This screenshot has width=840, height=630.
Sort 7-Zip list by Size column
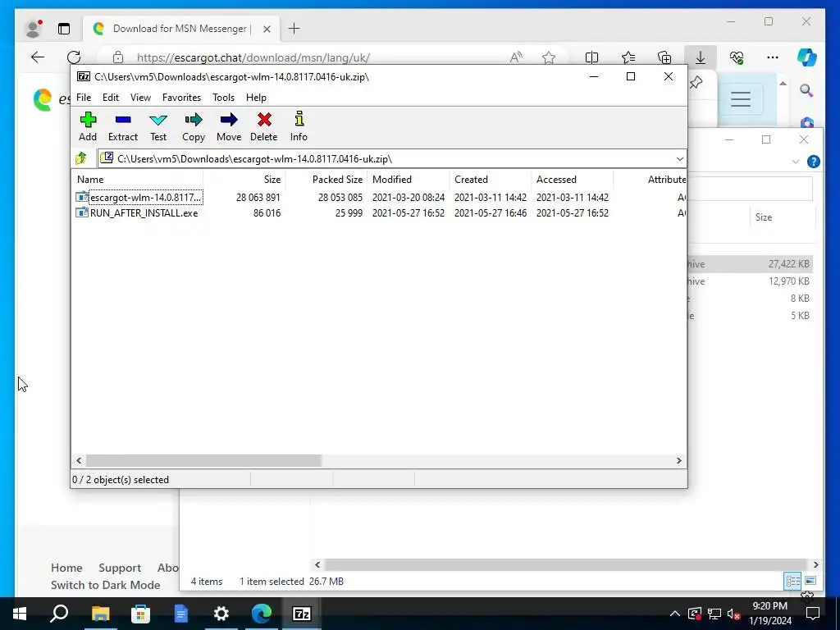(244, 180)
